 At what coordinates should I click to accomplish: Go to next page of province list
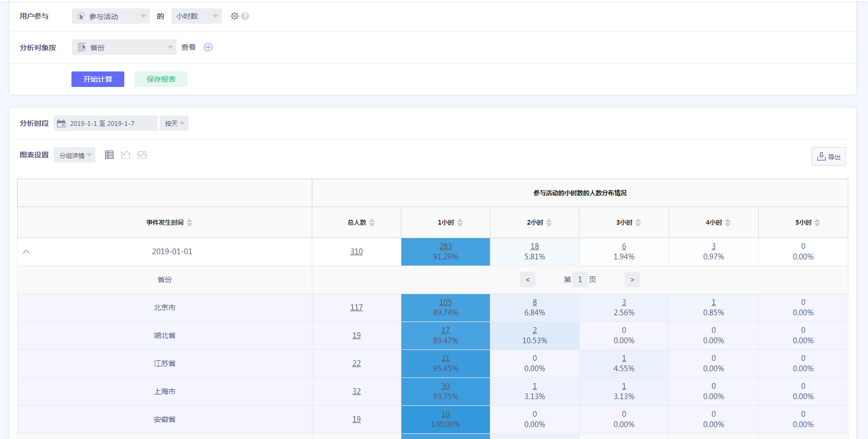click(632, 280)
